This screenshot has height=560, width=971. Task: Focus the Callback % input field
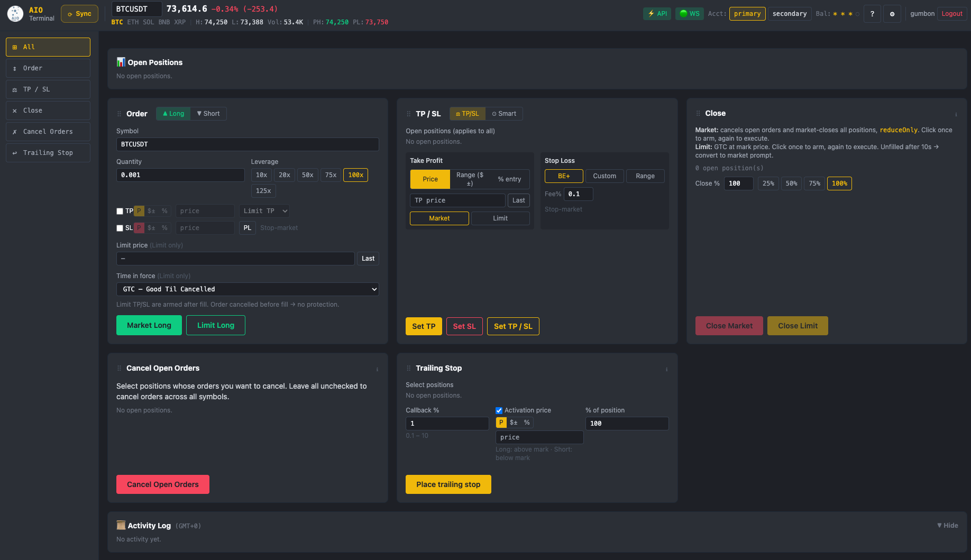447,424
